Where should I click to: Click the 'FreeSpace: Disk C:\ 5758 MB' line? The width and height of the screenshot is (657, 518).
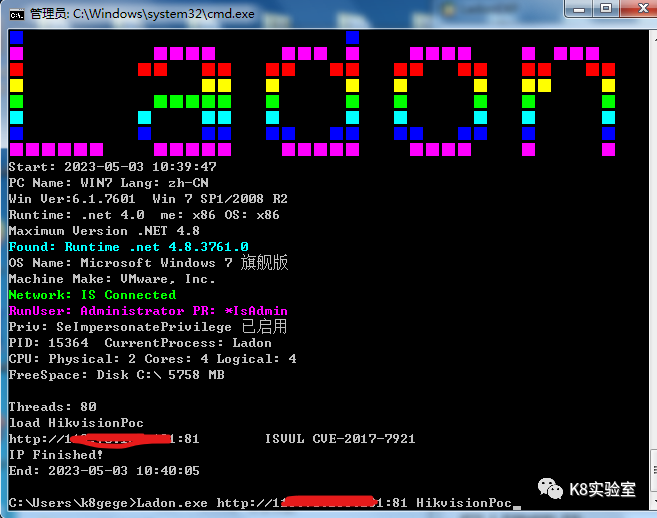[x=116, y=375]
